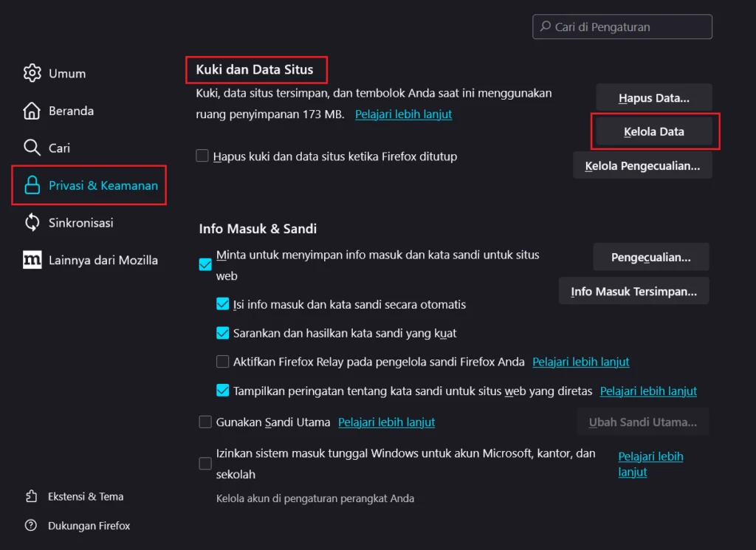Enable Hapus kuki ketika Firefox ditutup checkbox
756x550 pixels.
point(202,156)
